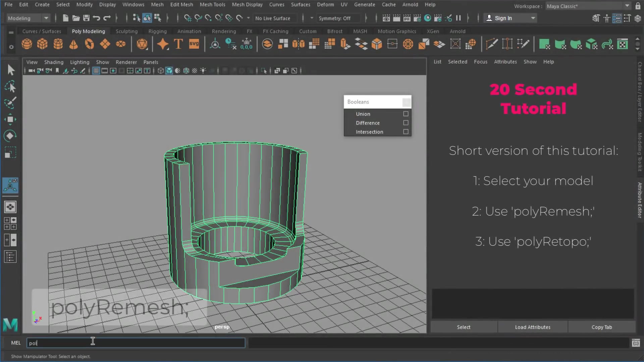Activate the Lasso select tool

pyautogui.click(x=10, y=87)
